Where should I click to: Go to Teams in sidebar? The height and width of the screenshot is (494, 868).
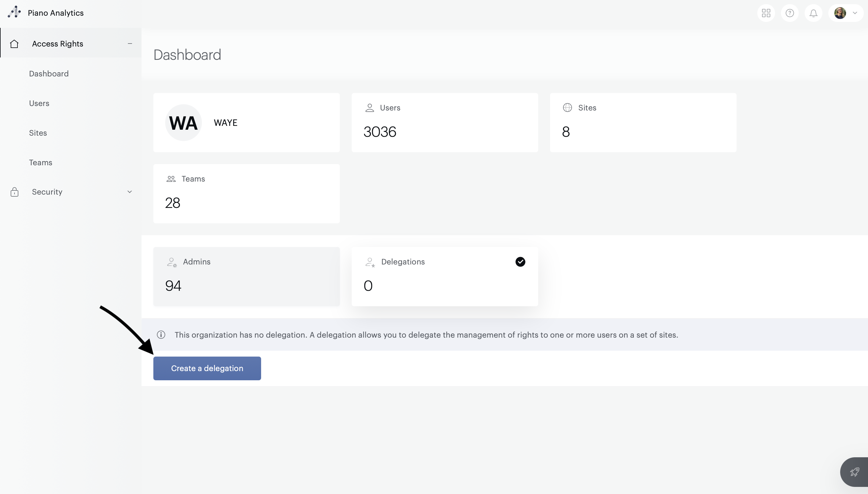click(41, 163)
